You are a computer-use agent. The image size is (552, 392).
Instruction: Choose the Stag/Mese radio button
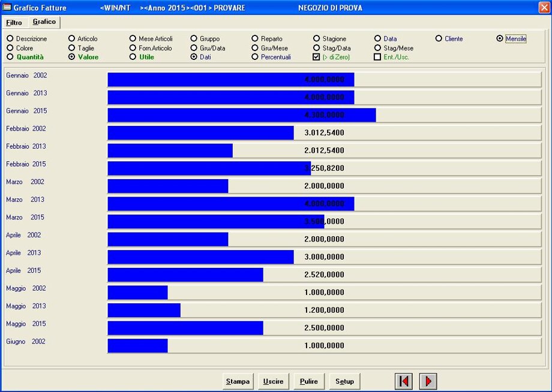point(377,48)
